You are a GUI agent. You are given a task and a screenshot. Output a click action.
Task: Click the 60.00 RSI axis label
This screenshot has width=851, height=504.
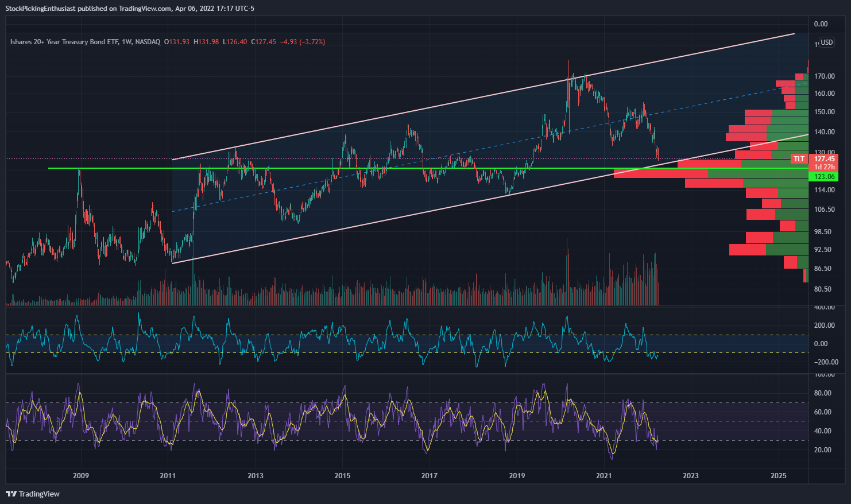tap(823, 412)
